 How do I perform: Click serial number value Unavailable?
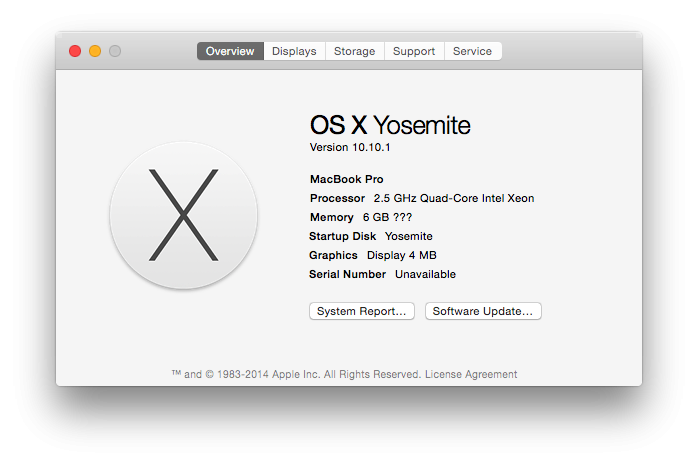click(x=426, y=274)
